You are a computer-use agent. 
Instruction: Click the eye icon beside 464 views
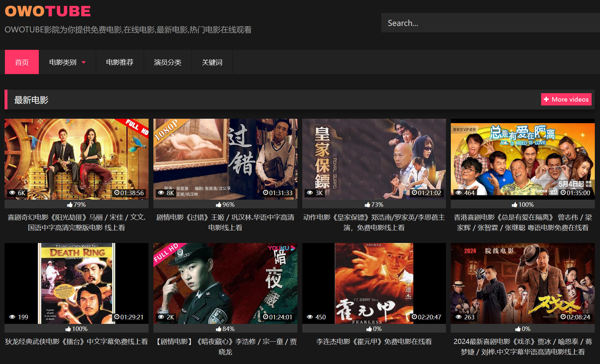(459, 193)
